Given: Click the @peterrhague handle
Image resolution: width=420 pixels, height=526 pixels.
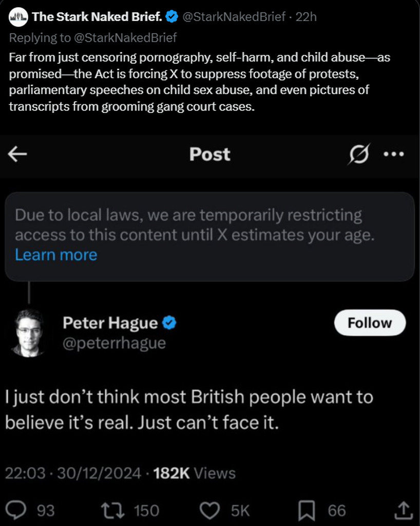Looking at the screenshot, I should click(x=114, y=343).
